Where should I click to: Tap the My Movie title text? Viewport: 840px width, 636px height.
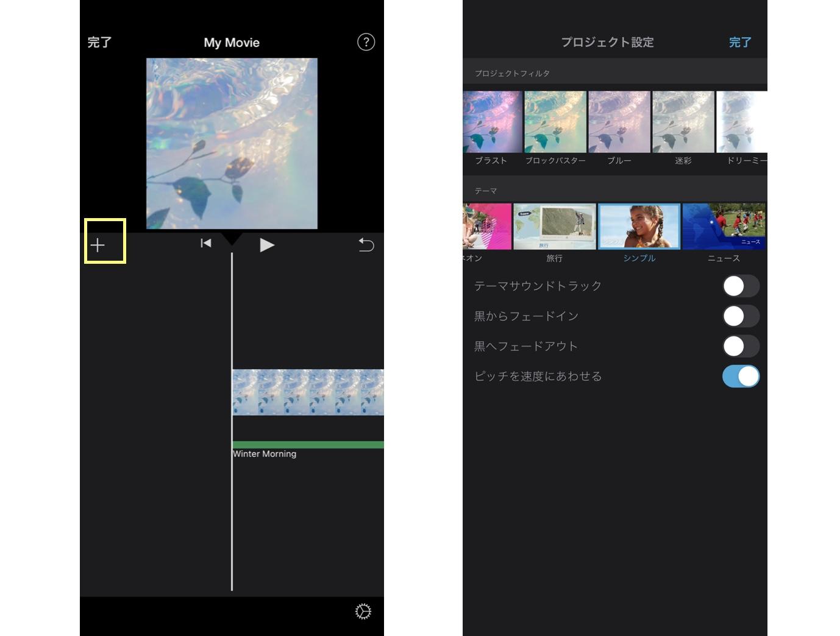pos(232,43)
